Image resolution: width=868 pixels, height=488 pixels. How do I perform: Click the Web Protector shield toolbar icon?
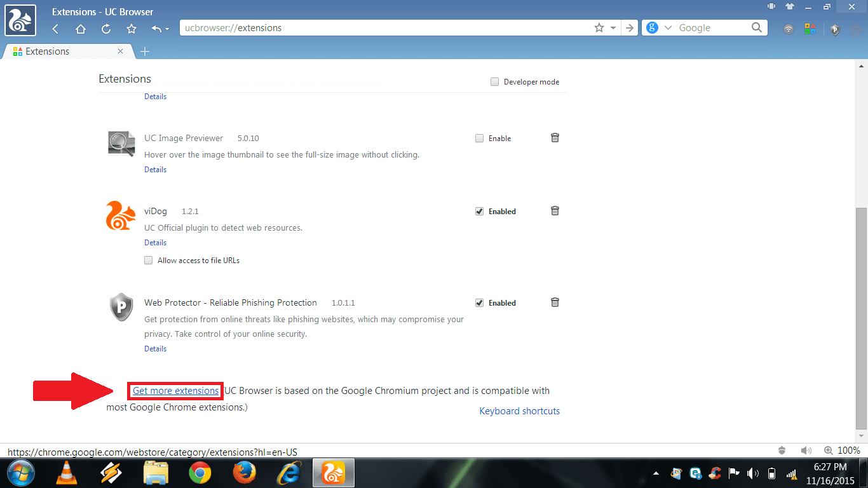pos(835,29)
